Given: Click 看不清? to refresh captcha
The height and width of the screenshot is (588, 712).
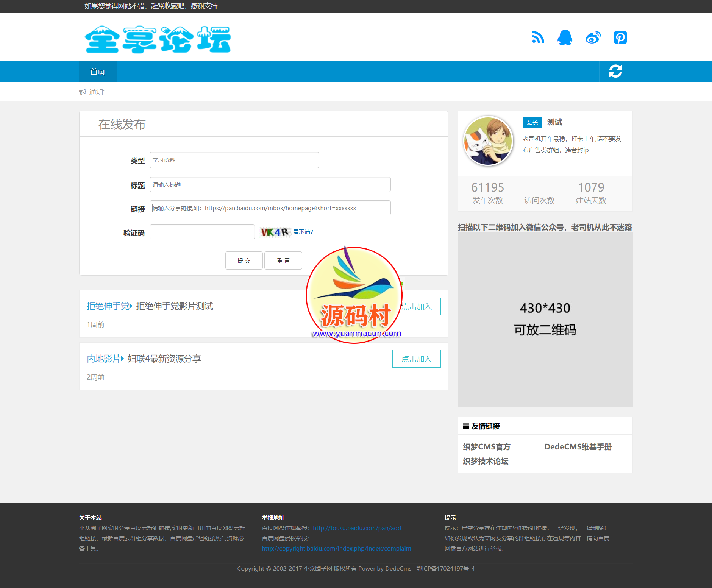Looking at the screenshot, I should pos(303,232).
